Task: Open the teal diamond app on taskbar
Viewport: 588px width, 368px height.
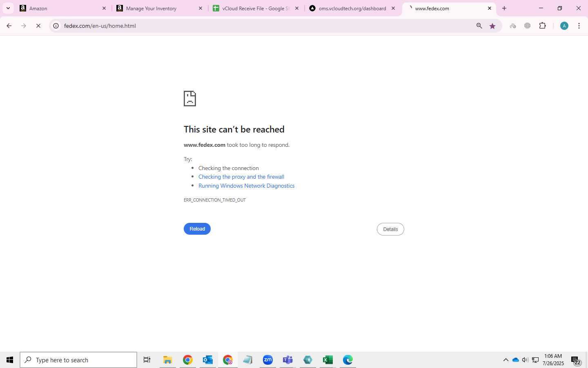Action: click(307, 360)
